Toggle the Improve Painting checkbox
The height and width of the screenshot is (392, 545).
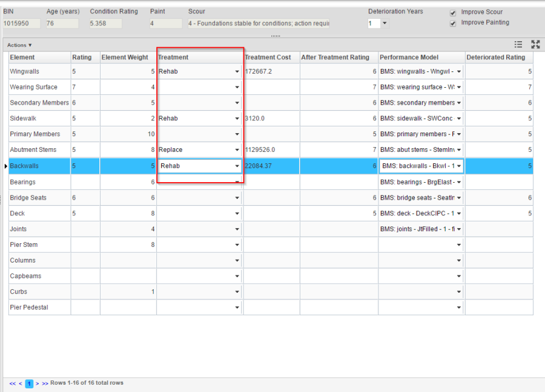pyautogui.click(x=453, y=24)
